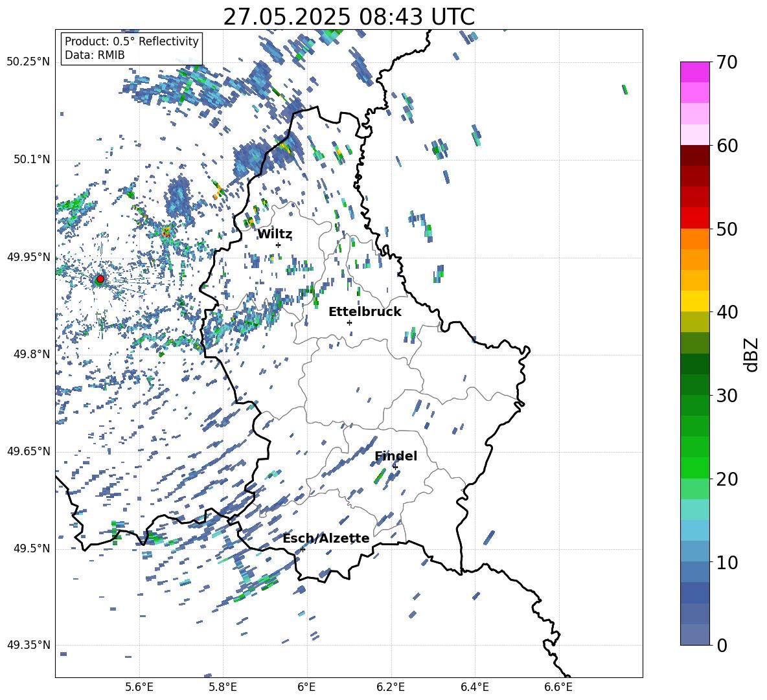Click the green radar echo west of Findel

pyautogui.click(x=380, y=476)
